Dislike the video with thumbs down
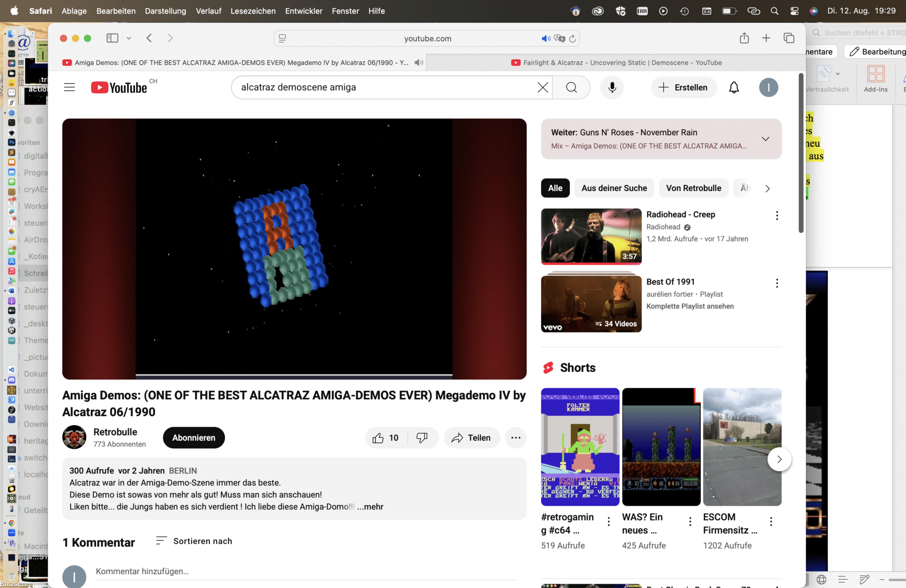 coord(422,438)
